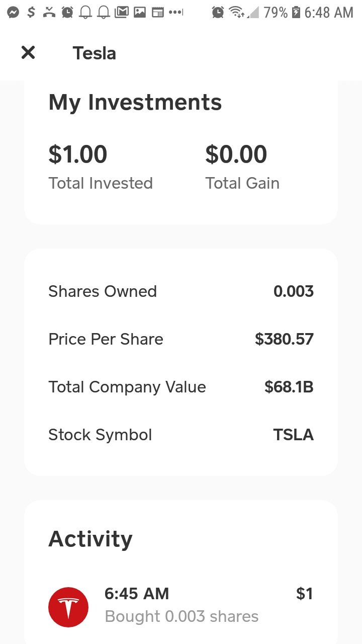Tap the image notification icon in status bar

[140, 13]
